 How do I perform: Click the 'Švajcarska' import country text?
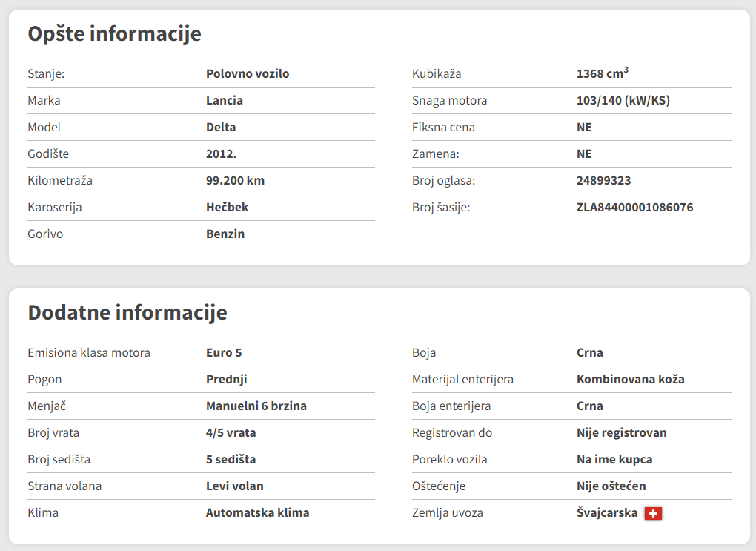tap(607, 513)
